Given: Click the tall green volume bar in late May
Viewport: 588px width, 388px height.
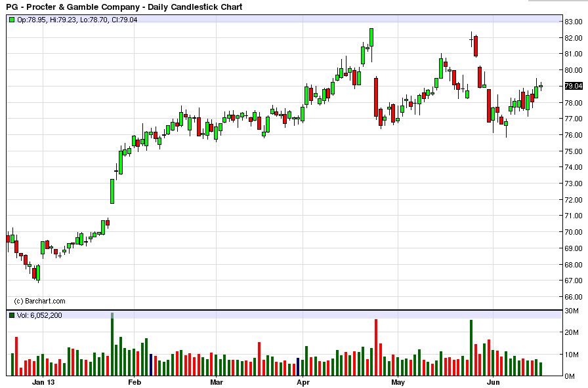Looking at the screenshot, I should coord(471,348).
